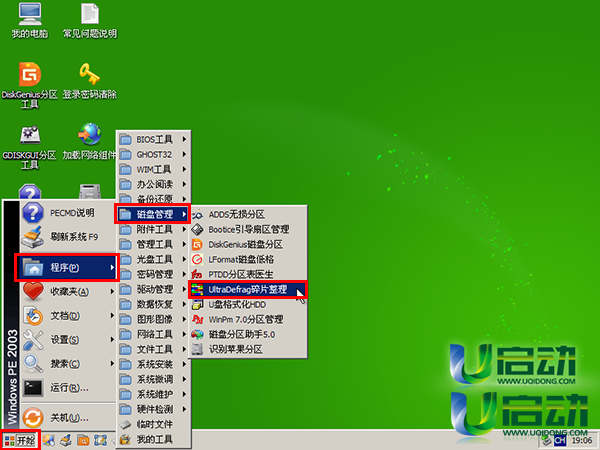Open the 程序(P) start menu entry
Image resolution: width=600 pixels, height=450 pixels.
[67, 267]
